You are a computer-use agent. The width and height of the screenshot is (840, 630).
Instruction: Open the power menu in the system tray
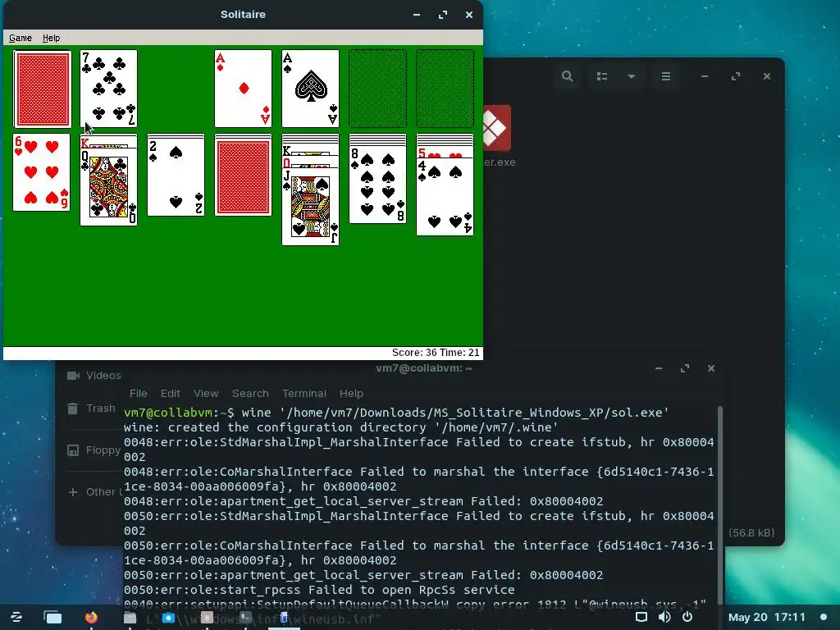[687, 617]
